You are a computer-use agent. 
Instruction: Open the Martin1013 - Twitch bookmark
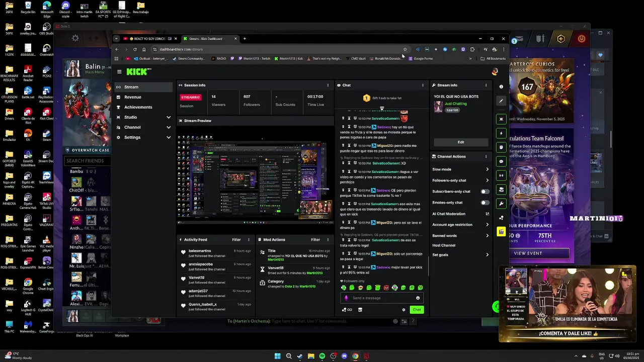(x=254, y=58)
